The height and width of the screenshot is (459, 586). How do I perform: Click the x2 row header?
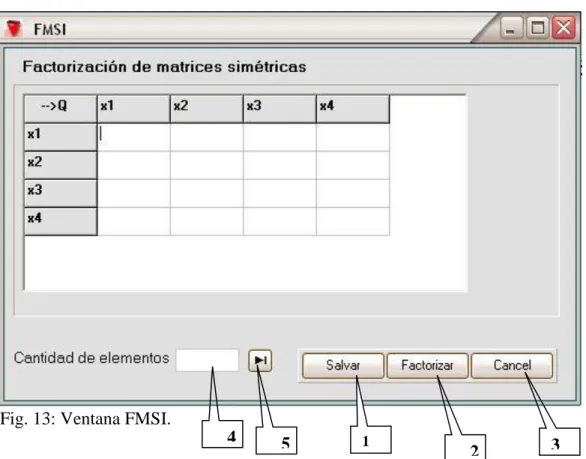coord(61,165)
